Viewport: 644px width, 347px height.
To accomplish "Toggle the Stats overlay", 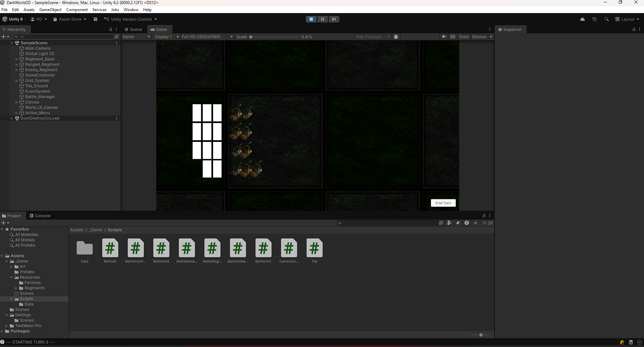I will [464, 37].
